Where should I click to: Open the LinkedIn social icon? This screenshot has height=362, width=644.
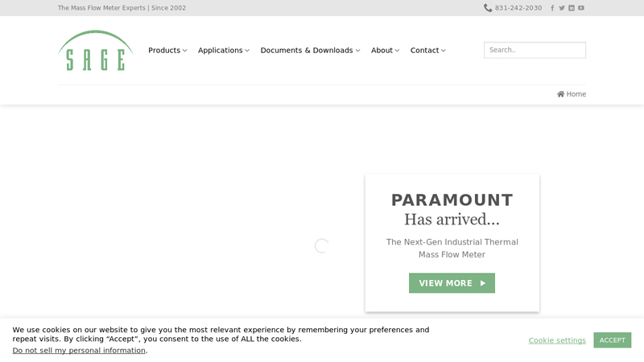pyautogui.click(x=572, y=8)
